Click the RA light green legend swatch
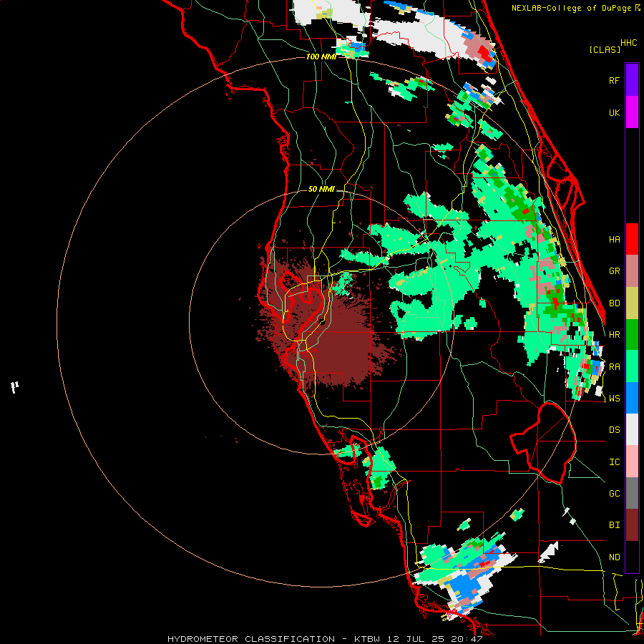This screenshot has width=644, height=644. [632, 366]
